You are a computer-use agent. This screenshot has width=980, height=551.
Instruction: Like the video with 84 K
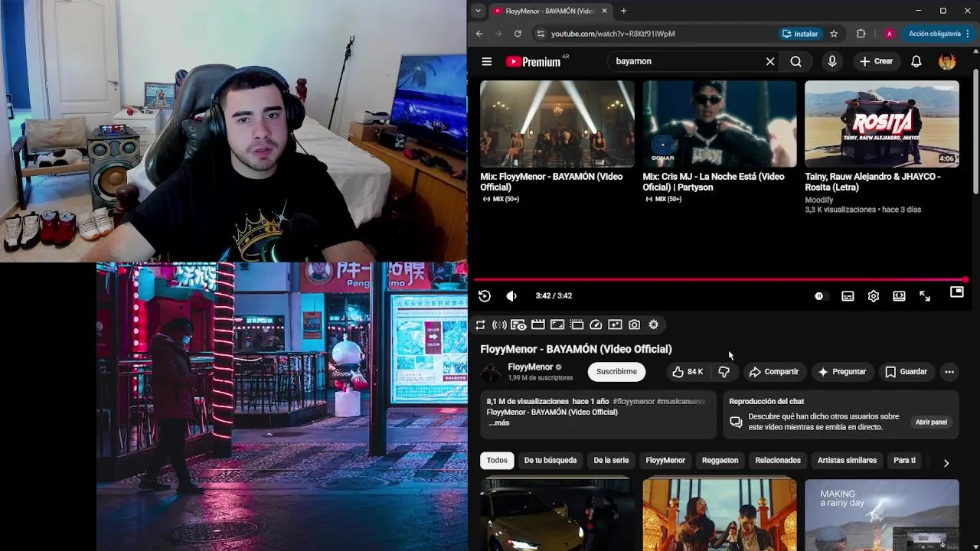pyautogui.click(x=688, y=372)
